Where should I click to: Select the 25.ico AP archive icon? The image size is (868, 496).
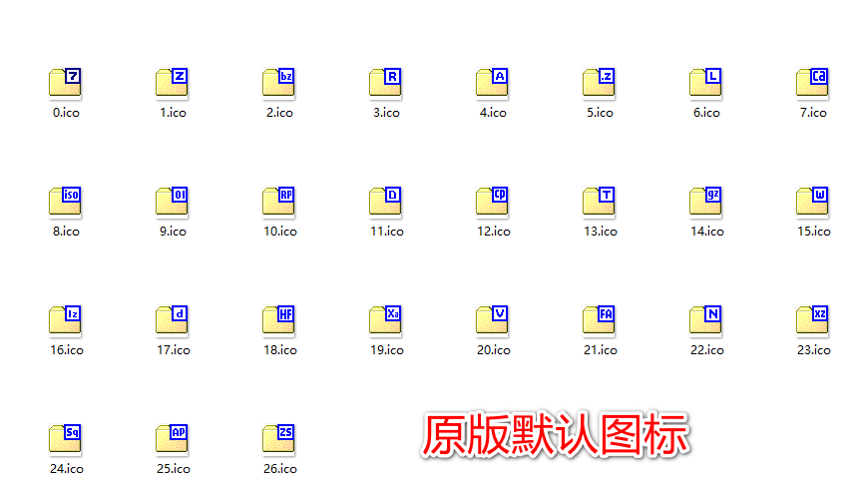[173, 439]
